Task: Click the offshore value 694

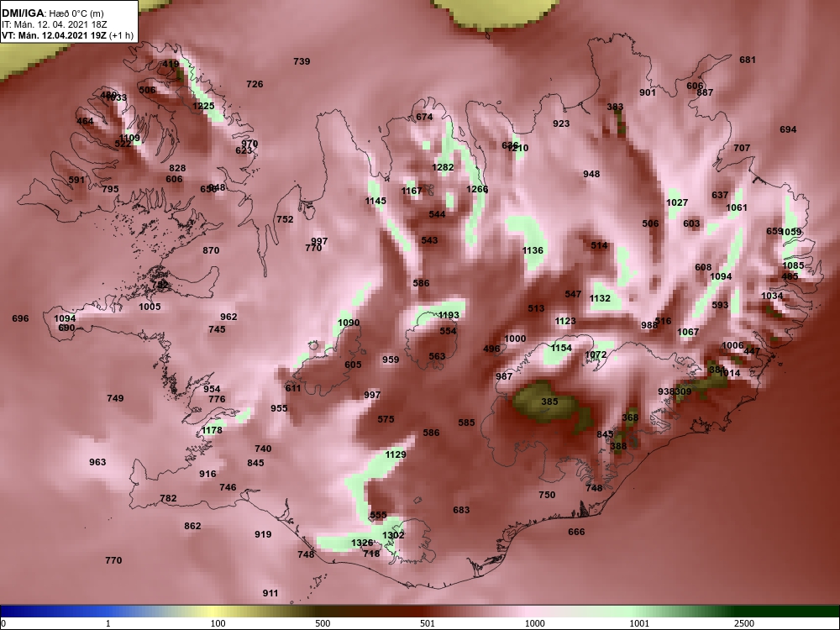Action: click(x=788, y=129)
